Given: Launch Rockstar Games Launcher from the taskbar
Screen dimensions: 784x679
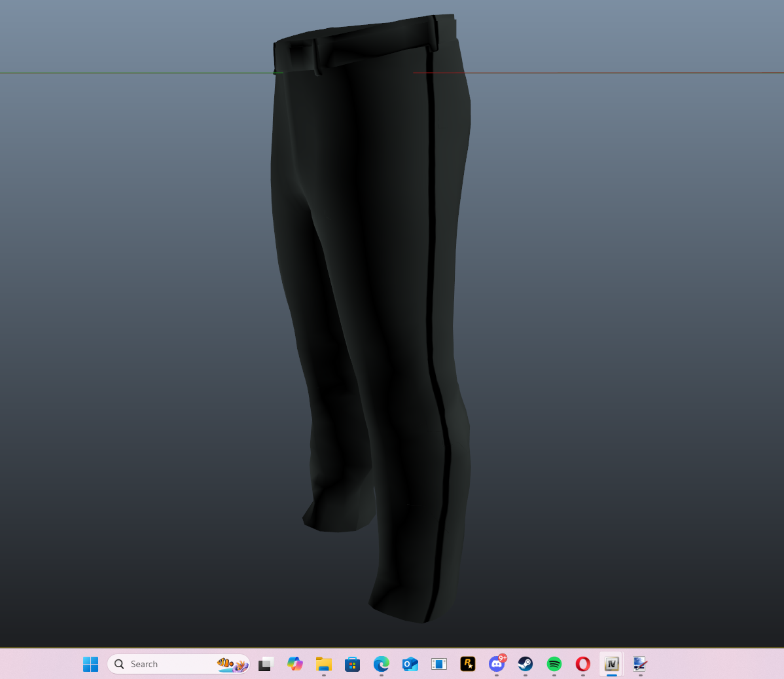Looking at the screenshot, I should click(x=467, y=664).
